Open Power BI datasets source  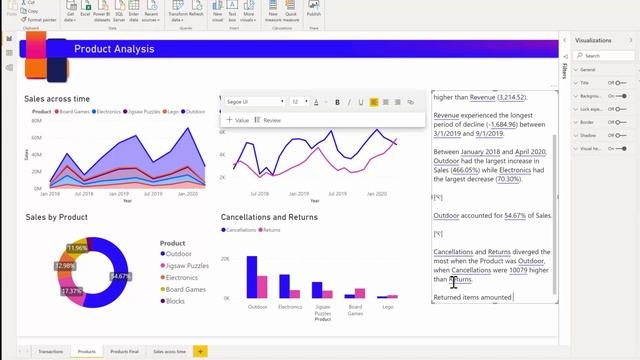(x=102, y=11)
